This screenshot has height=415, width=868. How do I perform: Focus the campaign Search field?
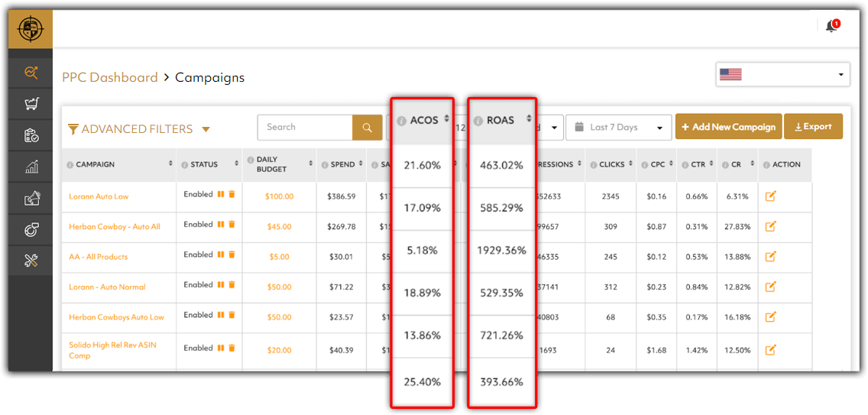[305, 128]
